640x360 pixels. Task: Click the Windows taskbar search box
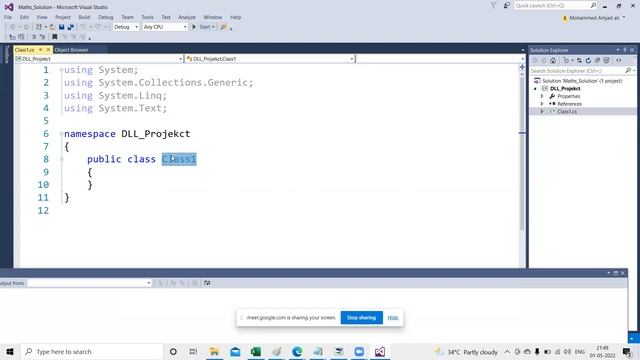pos(92,351)
